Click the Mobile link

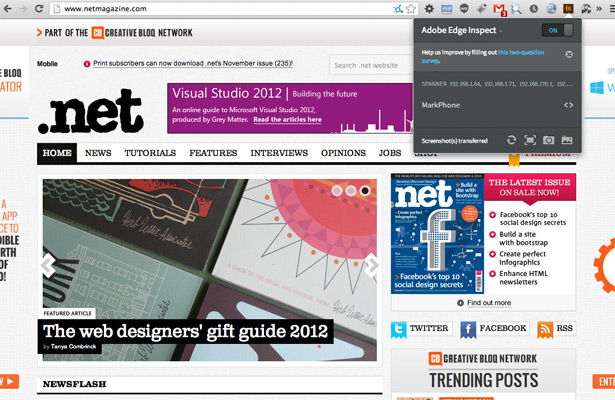pos(47,64)
